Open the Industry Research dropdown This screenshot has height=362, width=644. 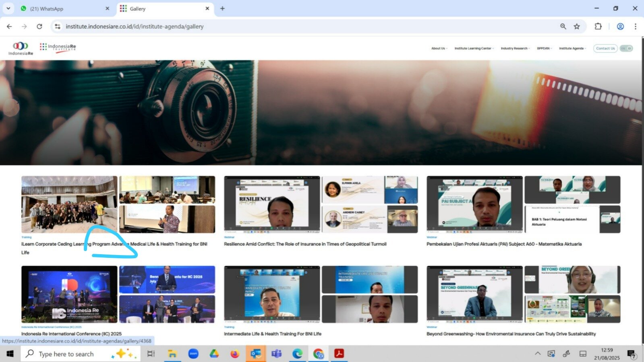(x=515, y=48)
